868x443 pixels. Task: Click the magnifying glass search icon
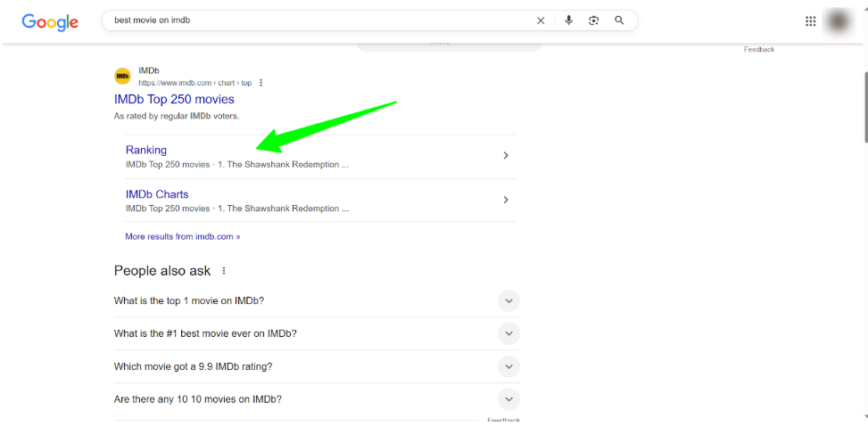pos(619,21)
